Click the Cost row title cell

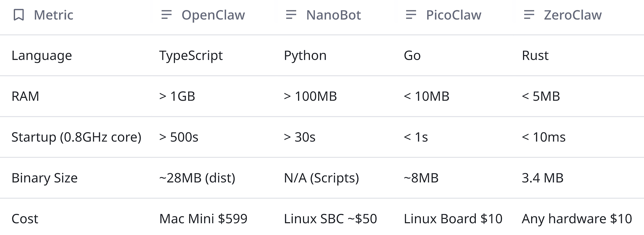(25, 219)
